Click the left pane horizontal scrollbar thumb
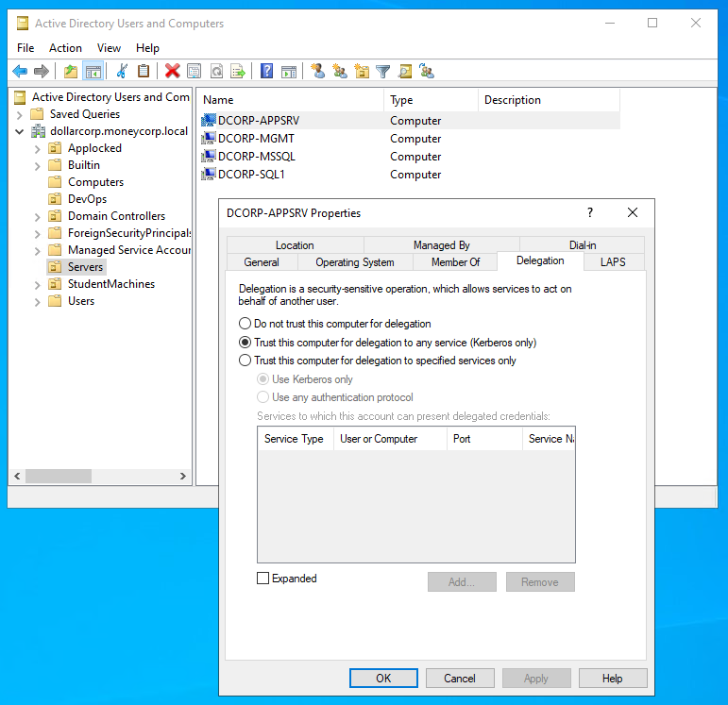728x705 pixels. 59,477
